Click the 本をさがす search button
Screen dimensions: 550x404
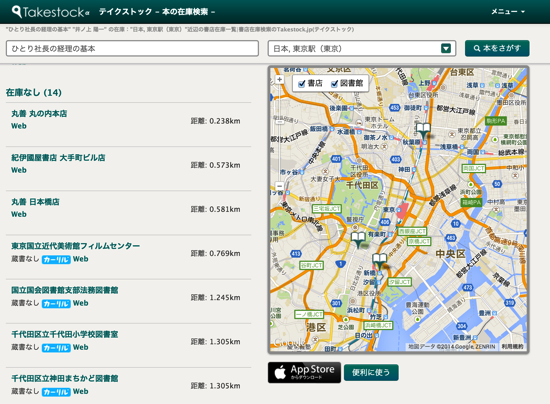point(497,48)
